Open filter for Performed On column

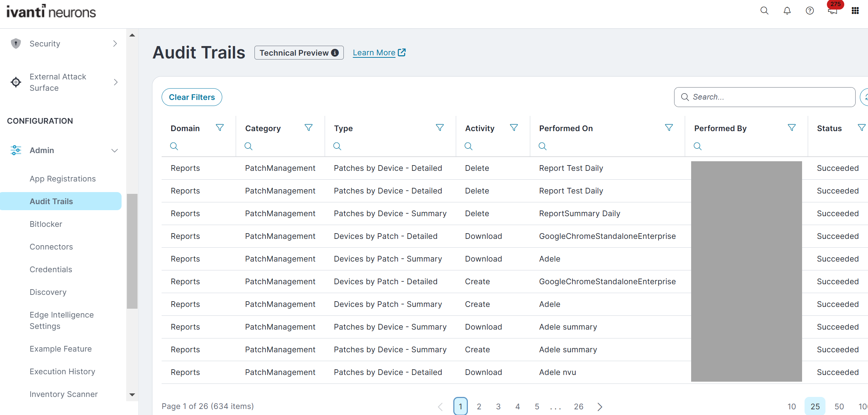[669, 128]
